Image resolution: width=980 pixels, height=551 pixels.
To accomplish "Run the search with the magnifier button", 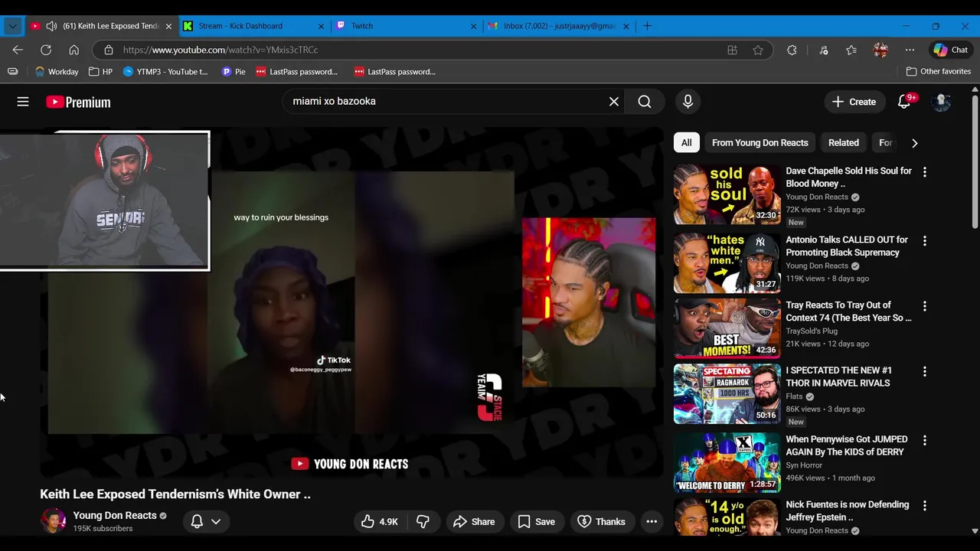I will click(x=645, y=101).
